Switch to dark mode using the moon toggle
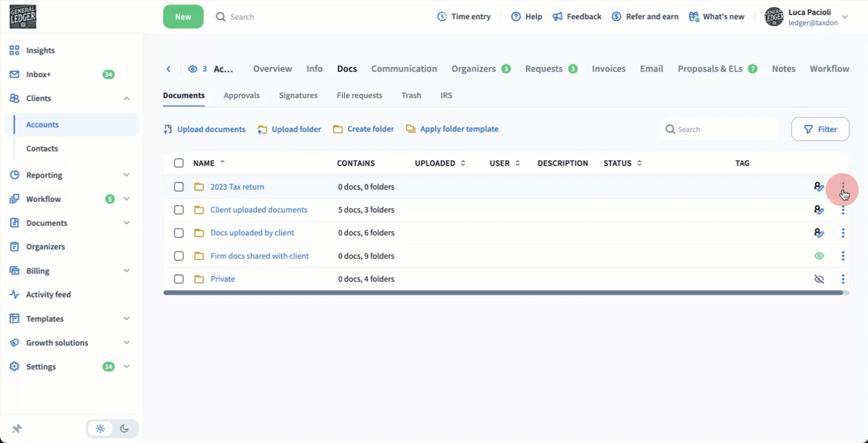Image resolution: width=868 pixels, height=443 pixels. pyautogui.click(x=124, y=429)
